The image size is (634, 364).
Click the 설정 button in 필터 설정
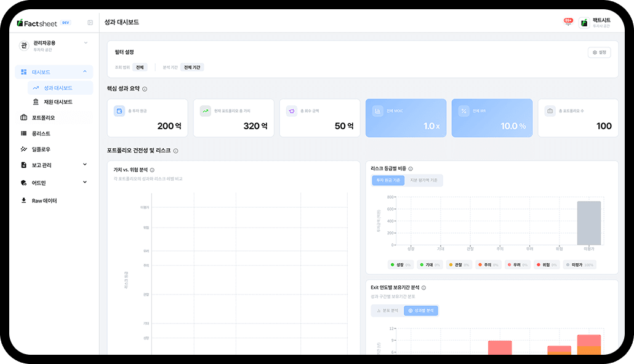point(599,52)
